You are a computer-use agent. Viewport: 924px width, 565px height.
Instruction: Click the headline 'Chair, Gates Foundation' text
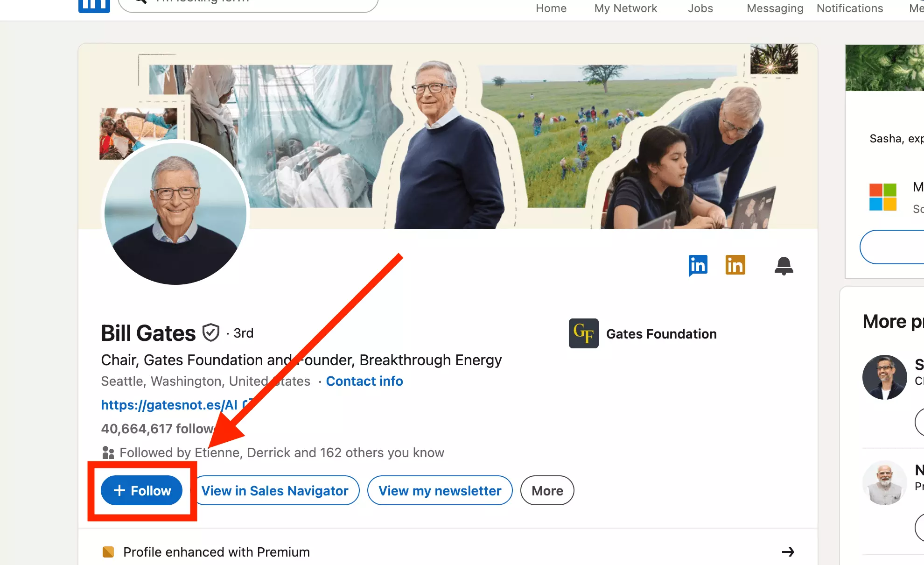[x=301, y=360]
